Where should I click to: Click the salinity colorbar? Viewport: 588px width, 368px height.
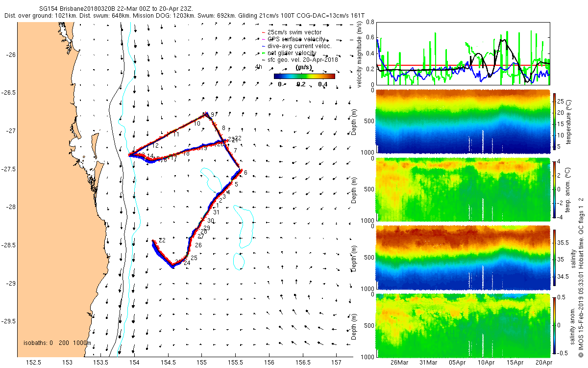(x=554, y=257)
